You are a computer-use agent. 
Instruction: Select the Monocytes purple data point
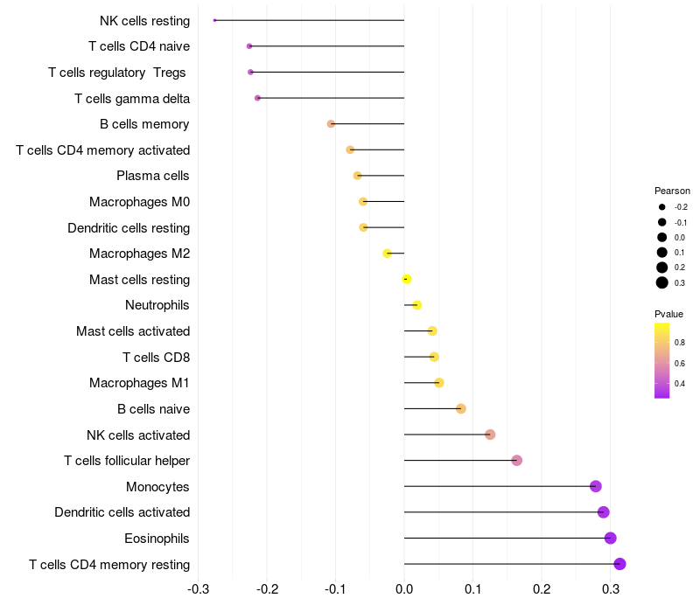click(596, 486)
